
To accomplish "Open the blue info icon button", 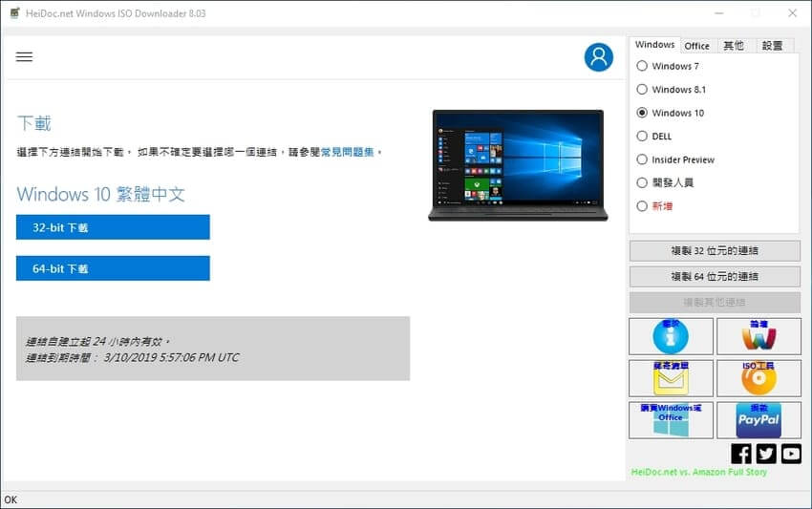I will (671, 336).
